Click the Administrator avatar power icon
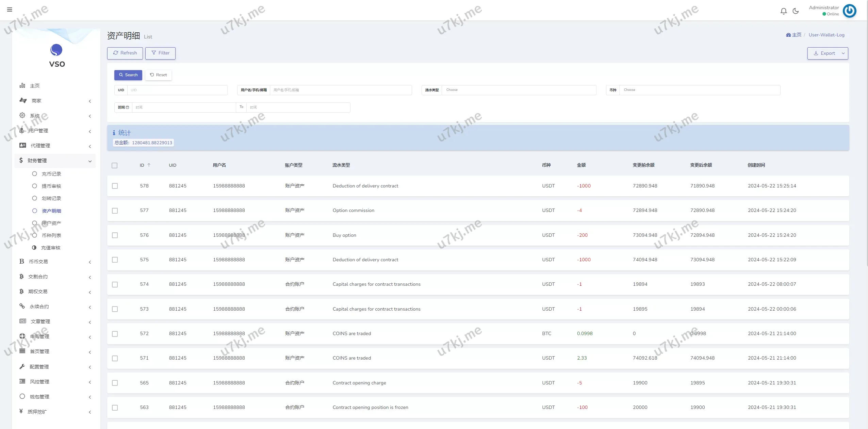 click(849, 11)
